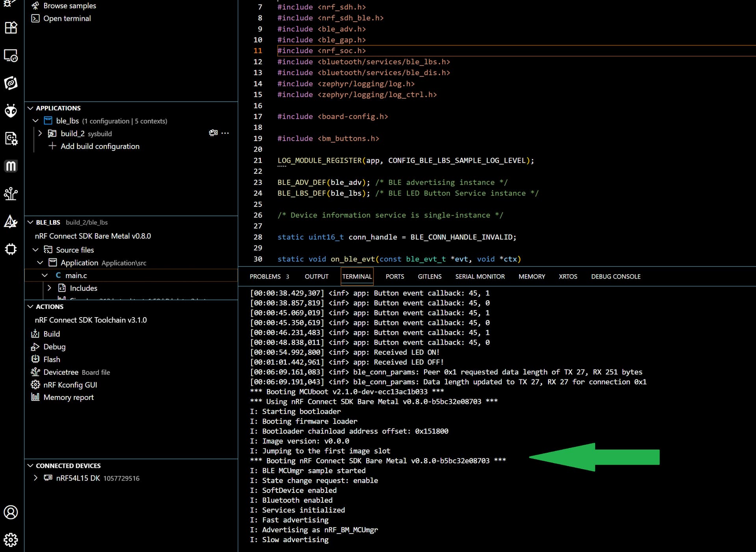Click terminal line 'Advertising as nRF_BM_MCUmgr'
Viewport: 756px width, 552px height.
(314, 530)
